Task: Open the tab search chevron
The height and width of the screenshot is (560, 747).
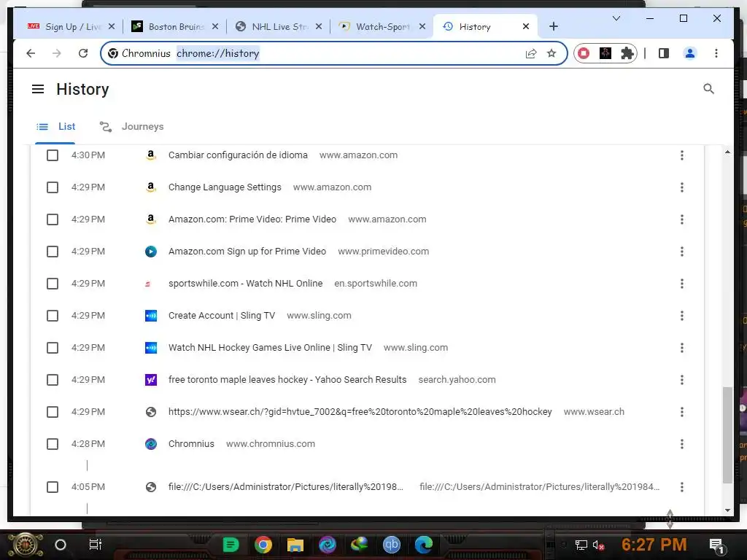Action: coord(616,18)
